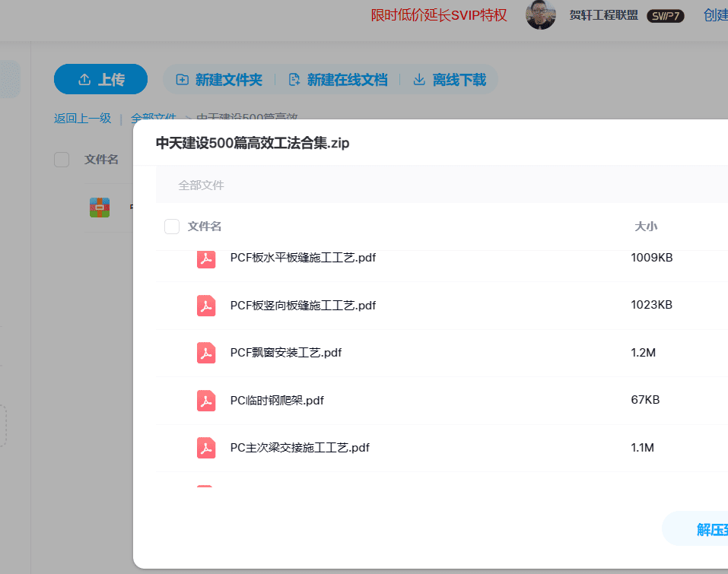Click the SVIP7 membership badge

click(666, 16)
